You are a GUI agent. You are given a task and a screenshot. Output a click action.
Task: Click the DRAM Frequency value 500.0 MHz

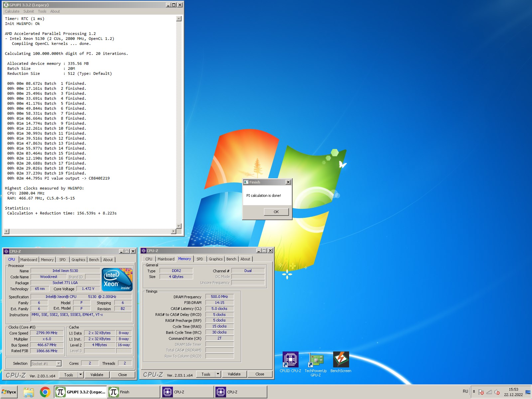tap(219, 297)
